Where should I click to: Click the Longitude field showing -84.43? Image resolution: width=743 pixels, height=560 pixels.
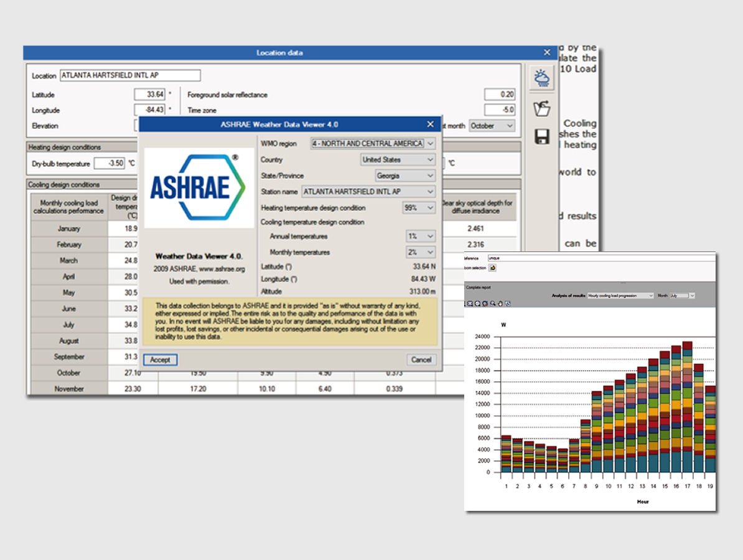point(150,110)
